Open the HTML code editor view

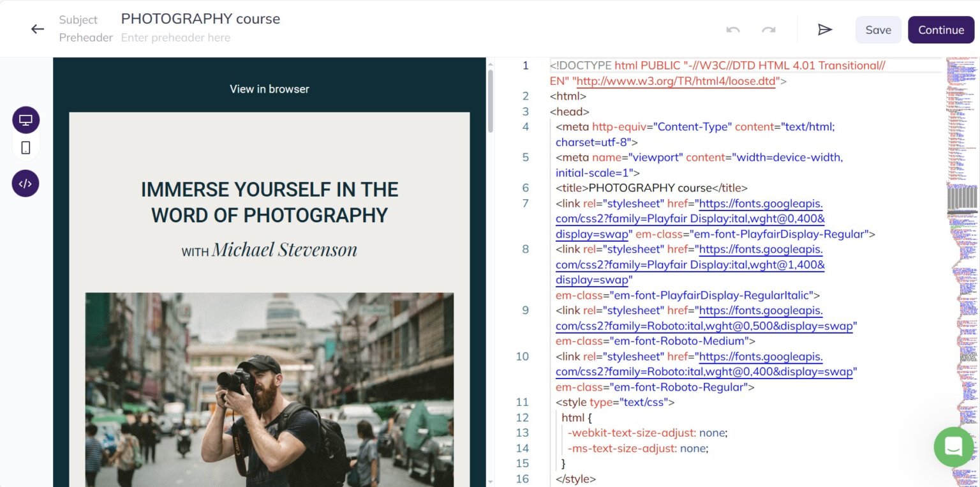(26, 183)
